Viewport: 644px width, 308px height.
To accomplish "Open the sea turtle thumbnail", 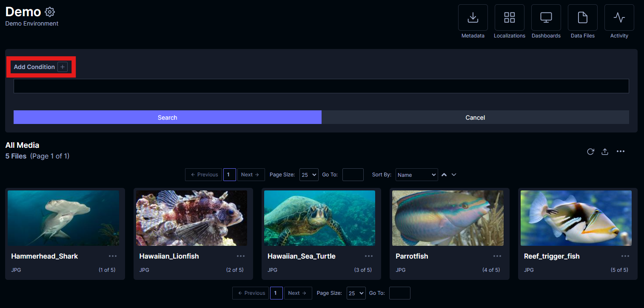I will [319, 218].
